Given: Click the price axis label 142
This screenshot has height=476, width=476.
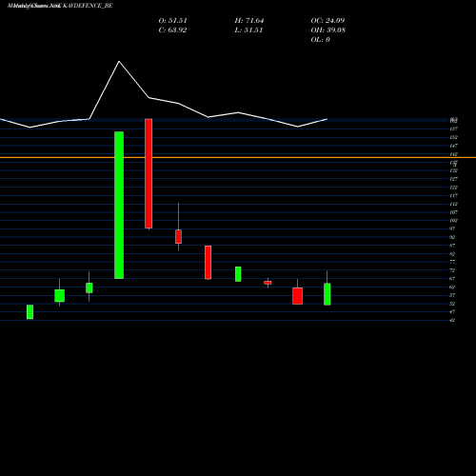Looking at the screenshot, I should coord(453,154).
